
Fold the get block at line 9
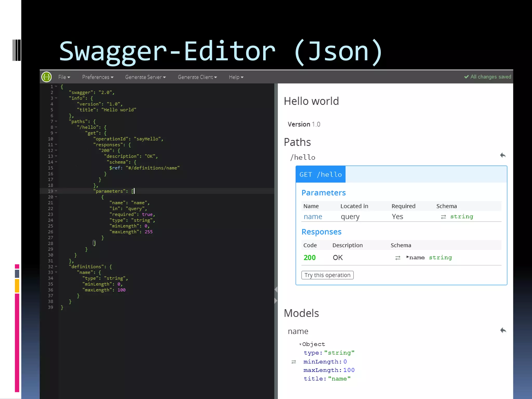click(56, 133)
